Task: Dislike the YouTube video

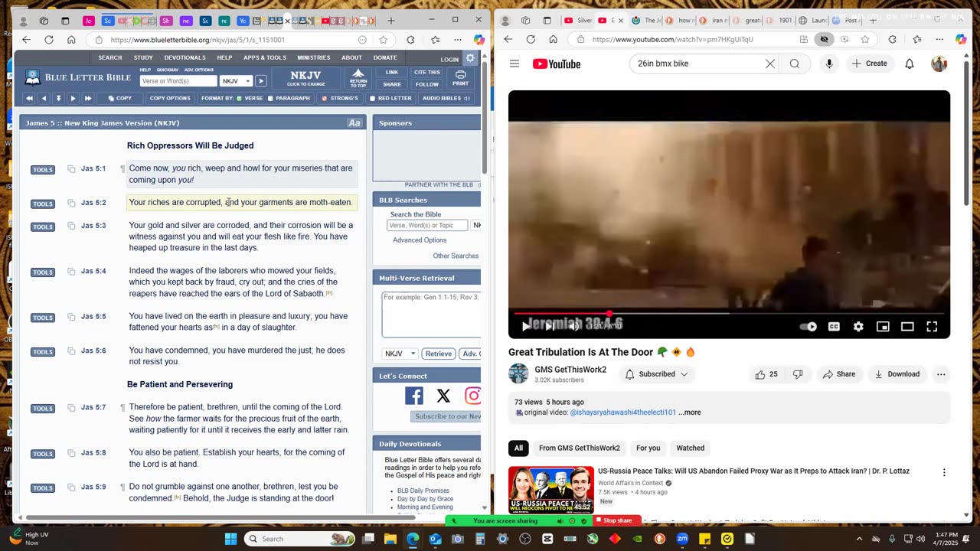Action: (x=798, y=374)
